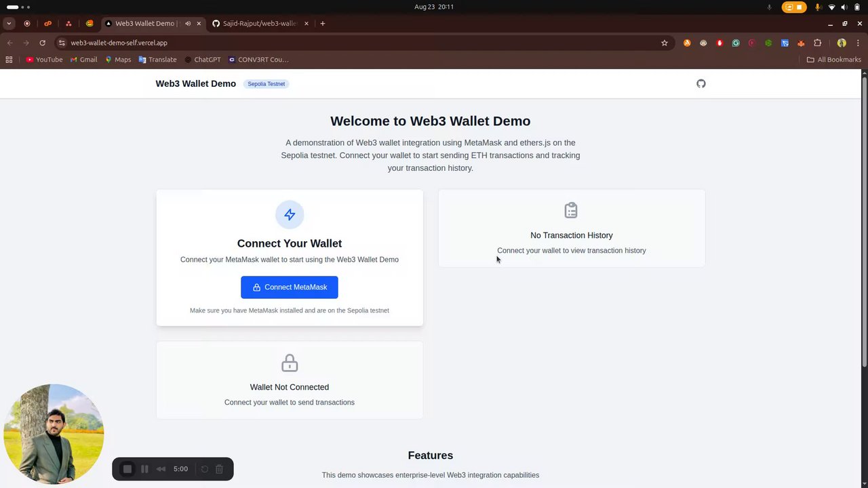Reload the current page
This screenshot has width=868, height=488.
click(x=42, y=43)
